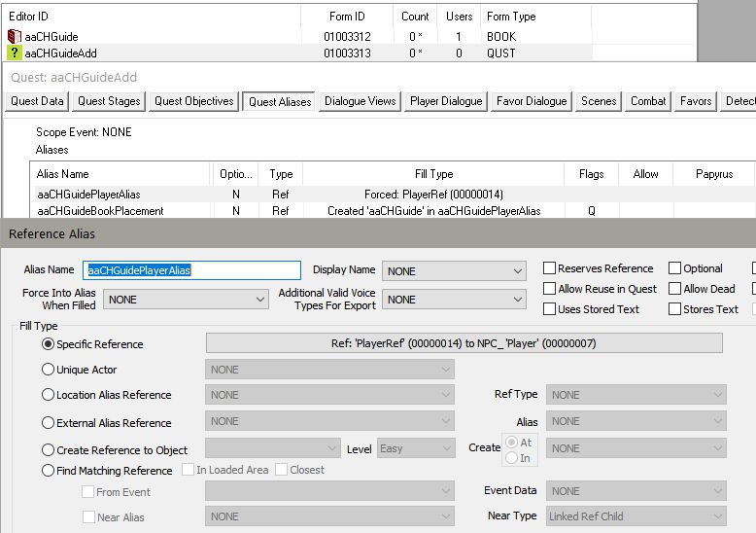This screenshot has width=756, height=533.
Task: Choose the Find Matching Reference fill type
Action: click(49, 471)
